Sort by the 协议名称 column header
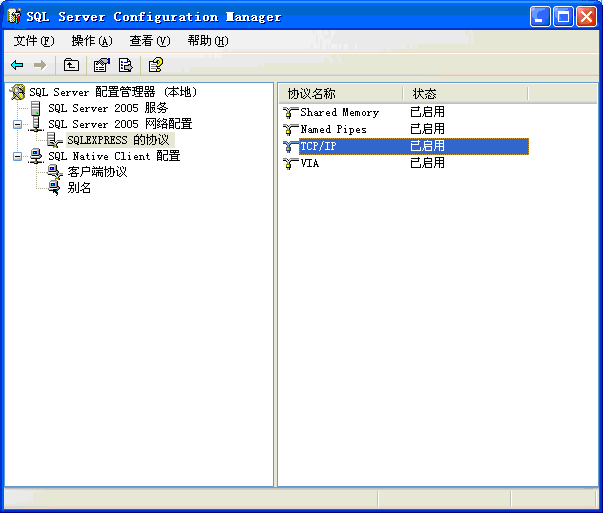 coord(341,93)
